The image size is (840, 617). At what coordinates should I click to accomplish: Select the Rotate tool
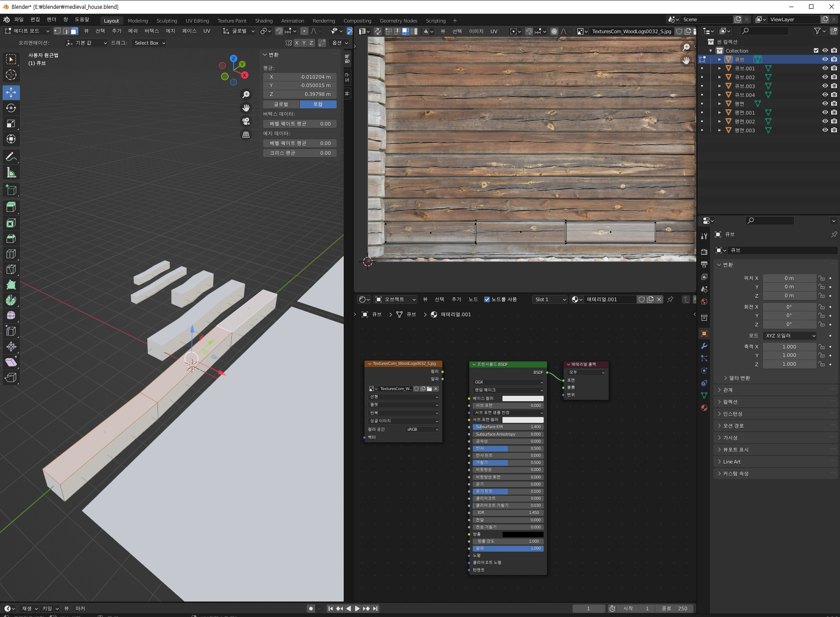coord(11,108)
